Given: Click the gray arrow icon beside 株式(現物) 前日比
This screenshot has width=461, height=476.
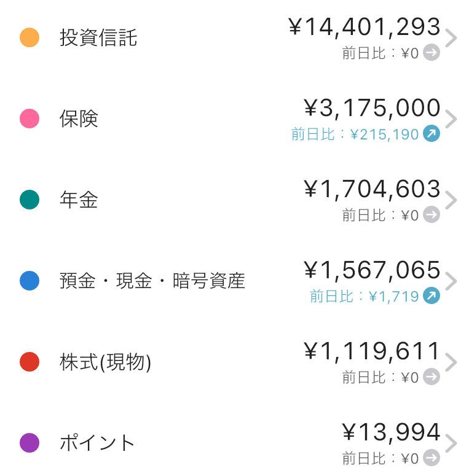Looking at the screenshot, I should pos(431,377).
